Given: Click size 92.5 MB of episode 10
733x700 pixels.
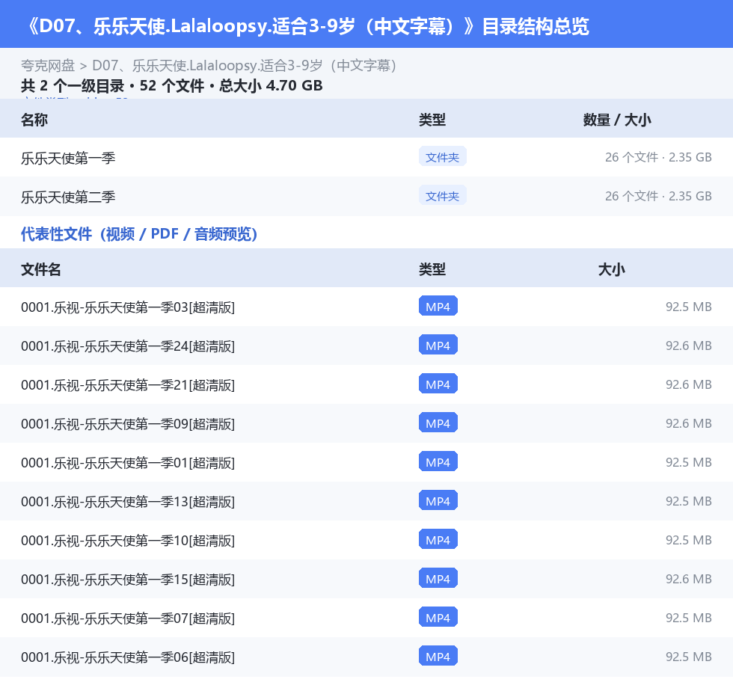Looking at the screenshot, I should click(689, 540).
